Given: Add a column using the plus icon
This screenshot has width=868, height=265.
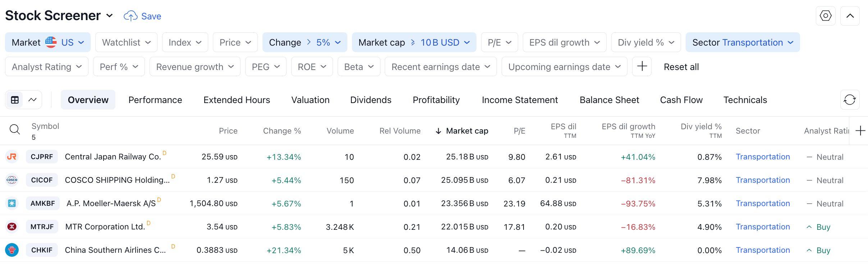Looking at the screenshot, I should (x=860, y=131).
